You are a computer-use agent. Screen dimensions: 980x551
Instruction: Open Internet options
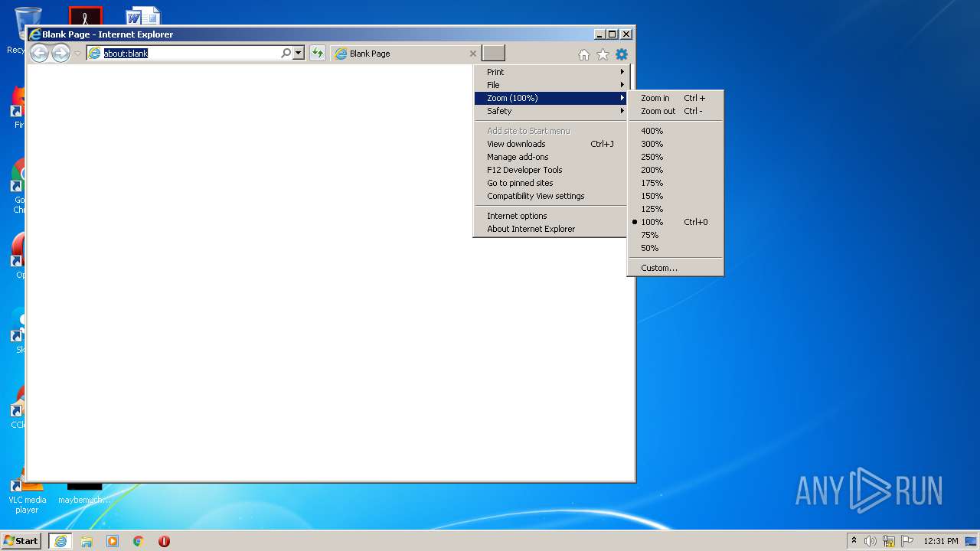pyautogui.click(x=550, y=216)
